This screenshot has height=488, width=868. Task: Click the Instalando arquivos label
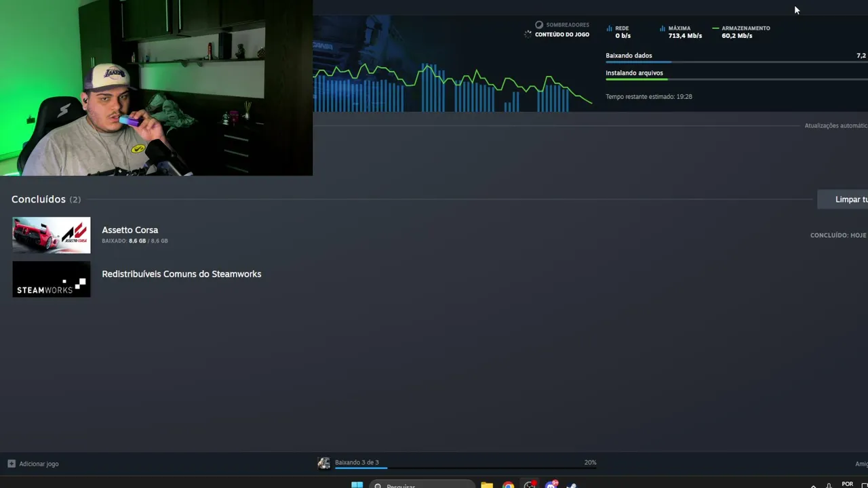634,73
